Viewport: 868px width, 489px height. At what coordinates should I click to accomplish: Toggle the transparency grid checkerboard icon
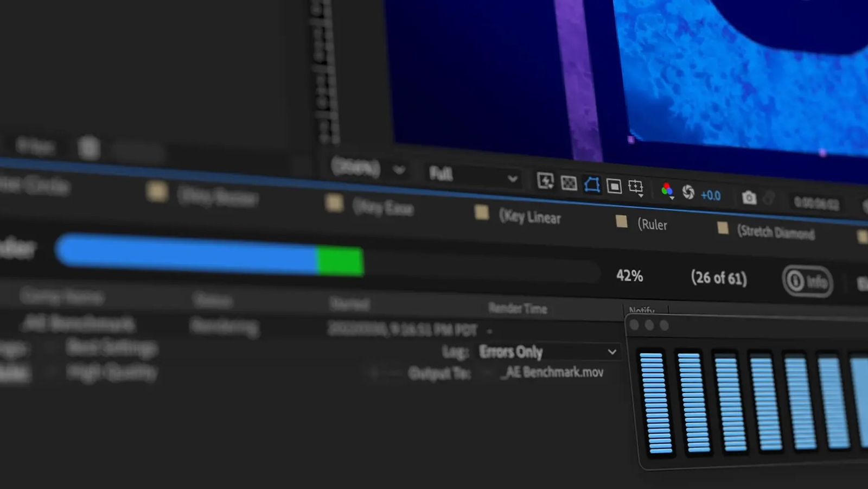569,183
